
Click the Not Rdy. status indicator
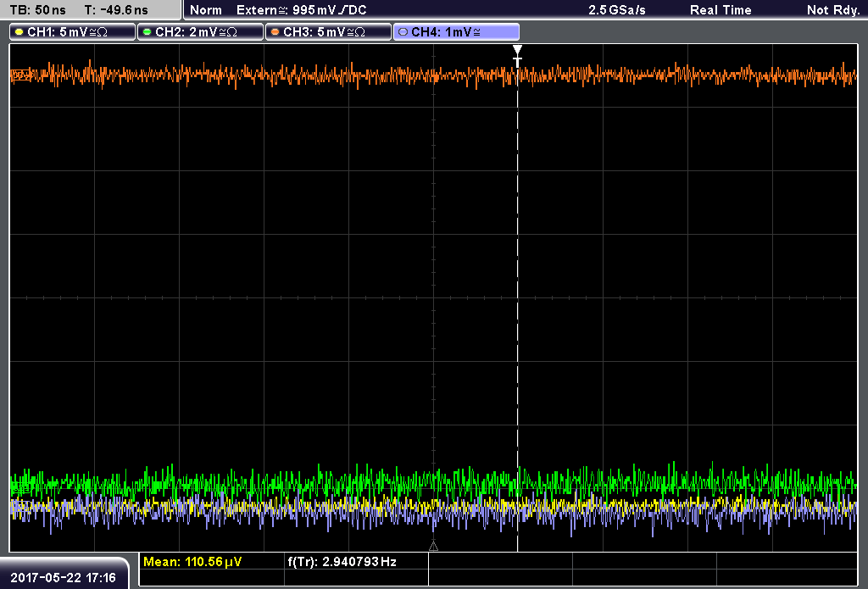pyautogui.click(x=833, y=10)
